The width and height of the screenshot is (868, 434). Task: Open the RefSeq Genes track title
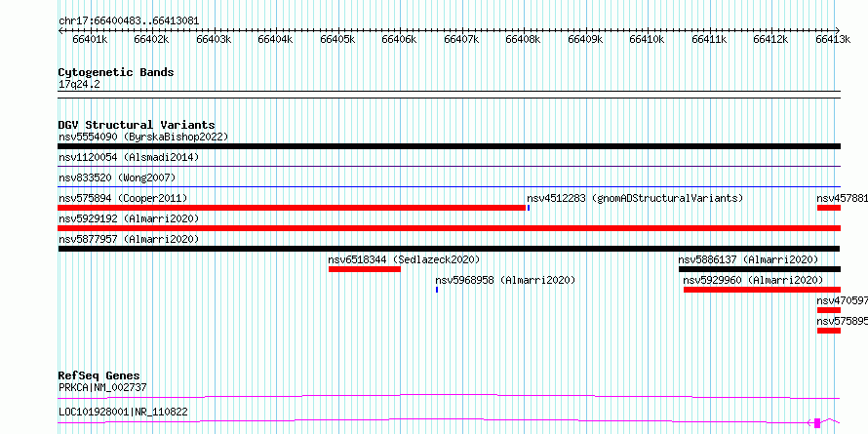pyautogui.click(x=99, y=375)
